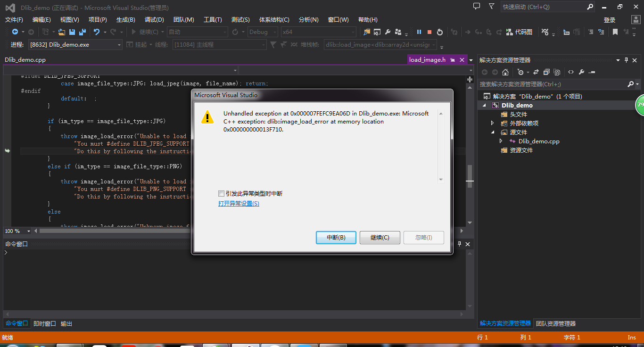Click the notifications filter funnel icon
This screenshot has height=347, width=644.
tap(492, 7)
